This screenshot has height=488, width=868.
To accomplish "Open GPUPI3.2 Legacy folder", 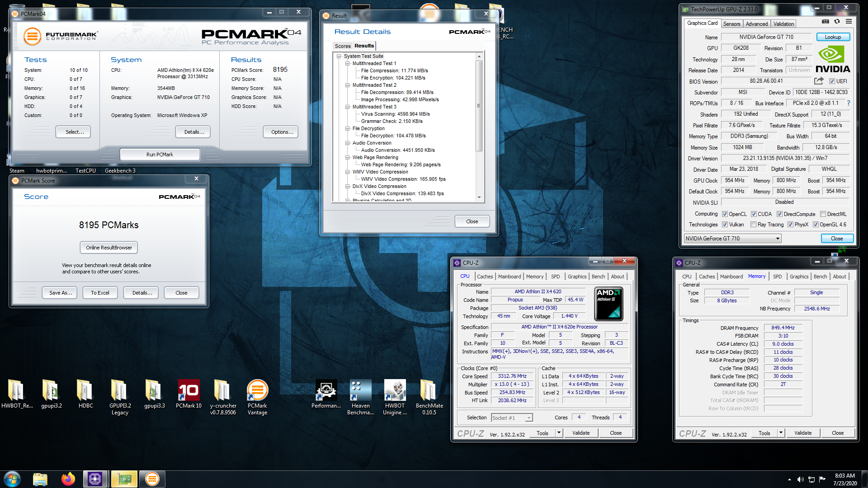I will (x=120, y=397).
